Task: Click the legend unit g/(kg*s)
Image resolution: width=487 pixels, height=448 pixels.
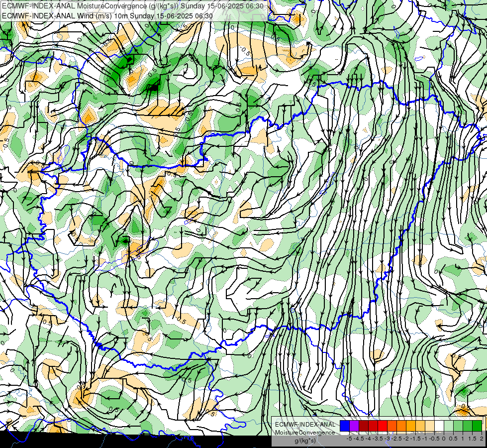Action: pyautogui.click(x=305, y=441)
